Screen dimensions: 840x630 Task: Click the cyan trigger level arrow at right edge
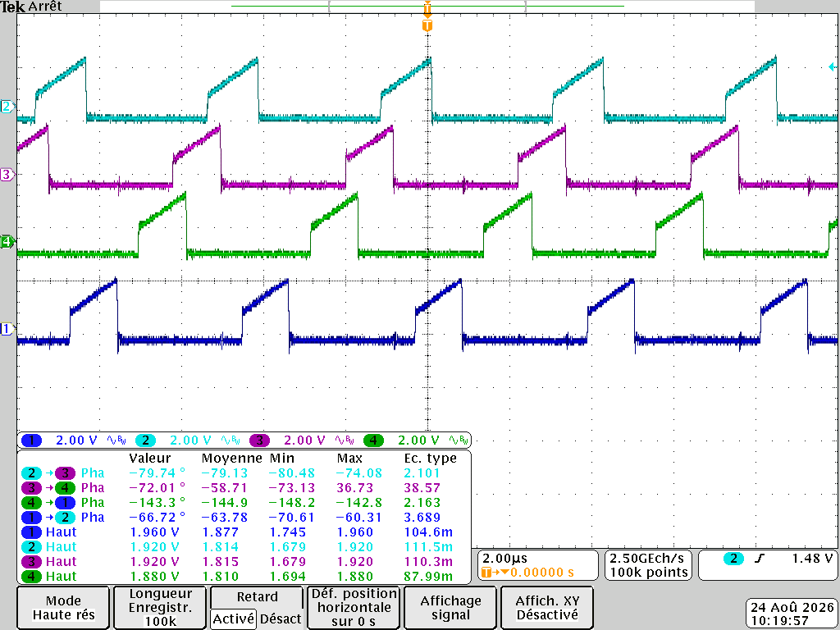[x=832, y=67]
